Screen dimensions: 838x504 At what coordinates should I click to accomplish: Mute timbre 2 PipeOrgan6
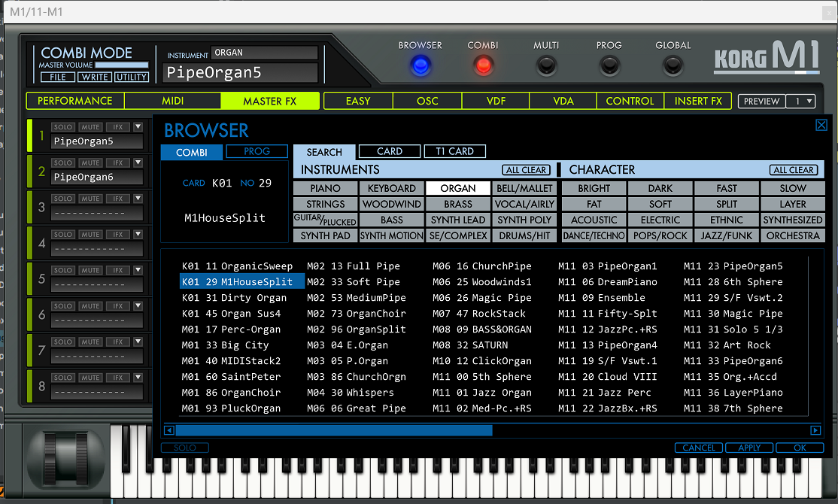click(90, 163)
